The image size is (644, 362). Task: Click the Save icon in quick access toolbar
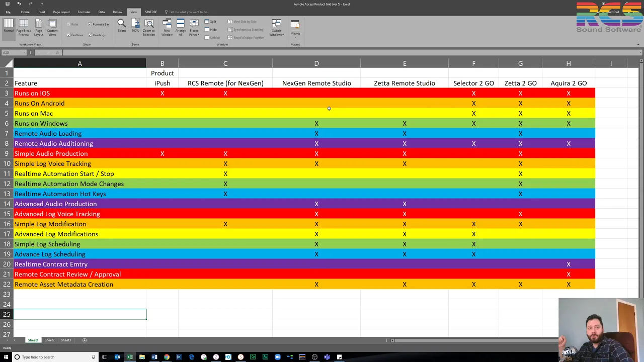(8, 4)
